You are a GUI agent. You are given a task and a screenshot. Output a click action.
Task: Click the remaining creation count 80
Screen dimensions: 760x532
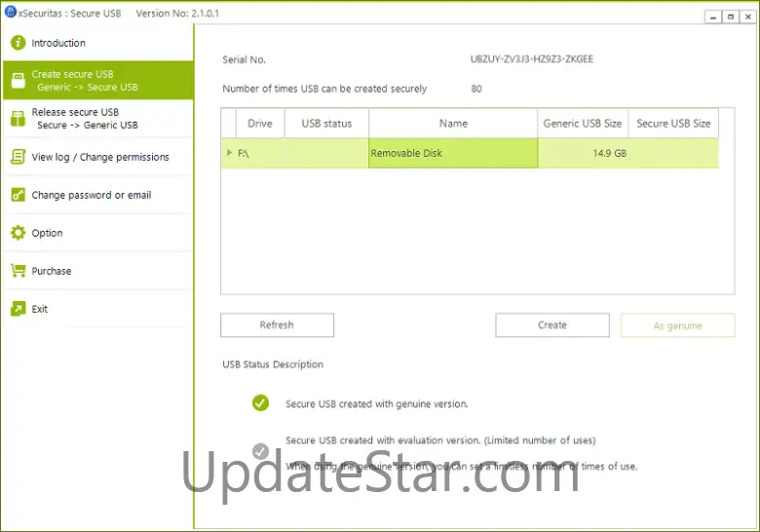[476, 89]
